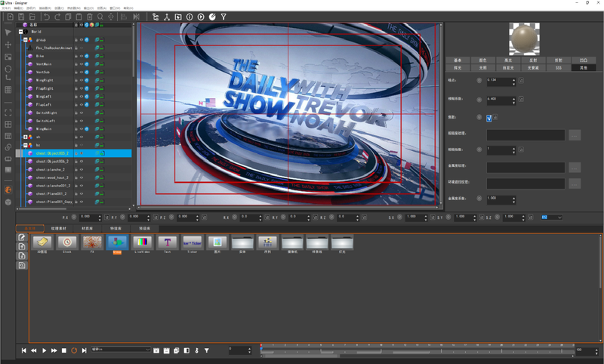Open the timeline animation name dropdown
604x364 pixels.
pyautogui.click(x=121, y=350)
